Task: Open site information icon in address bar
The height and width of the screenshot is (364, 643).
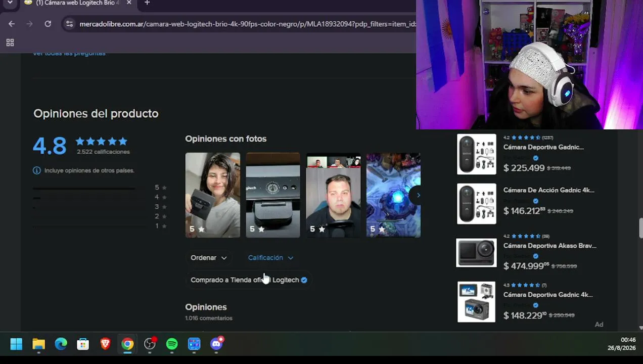Action: 70,24
